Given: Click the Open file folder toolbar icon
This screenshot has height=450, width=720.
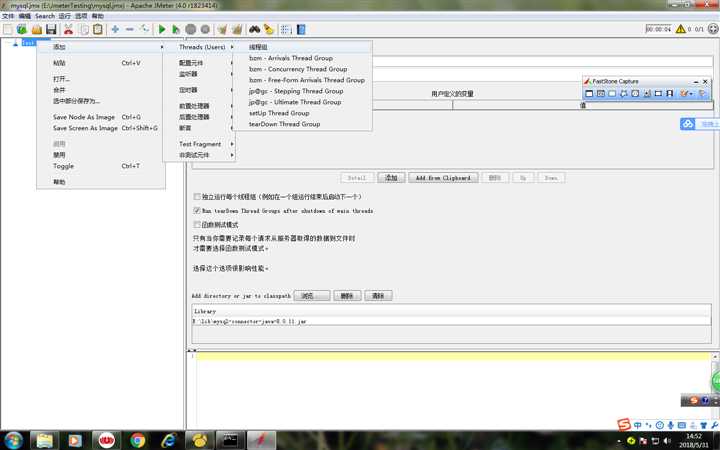Looking at the screenshot, I should 37,29.
